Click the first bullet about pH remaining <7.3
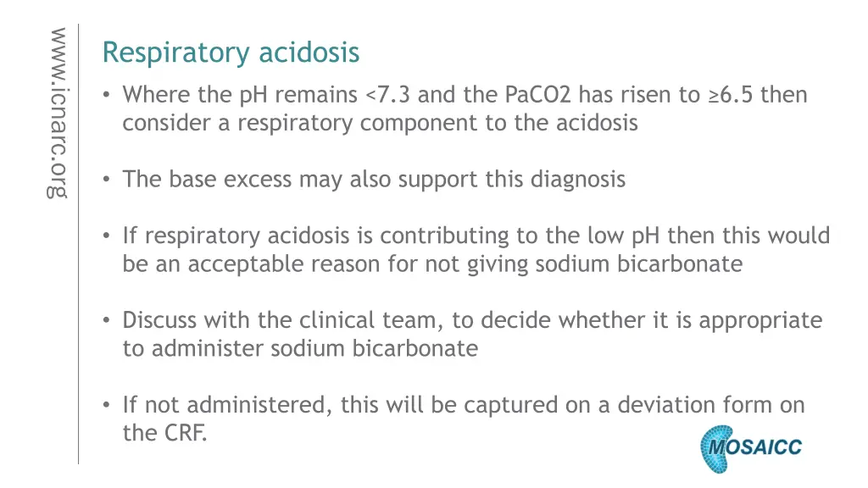 tap(465, 108)
